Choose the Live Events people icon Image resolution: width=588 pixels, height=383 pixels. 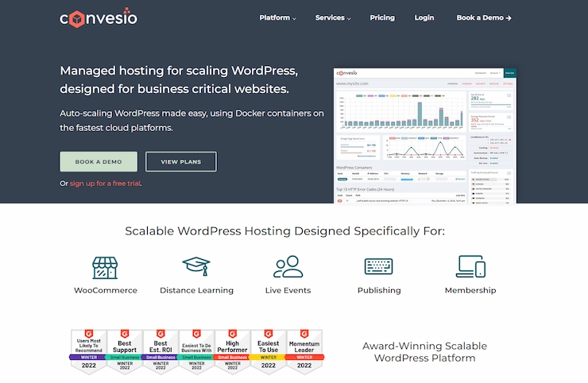(288, 266)
